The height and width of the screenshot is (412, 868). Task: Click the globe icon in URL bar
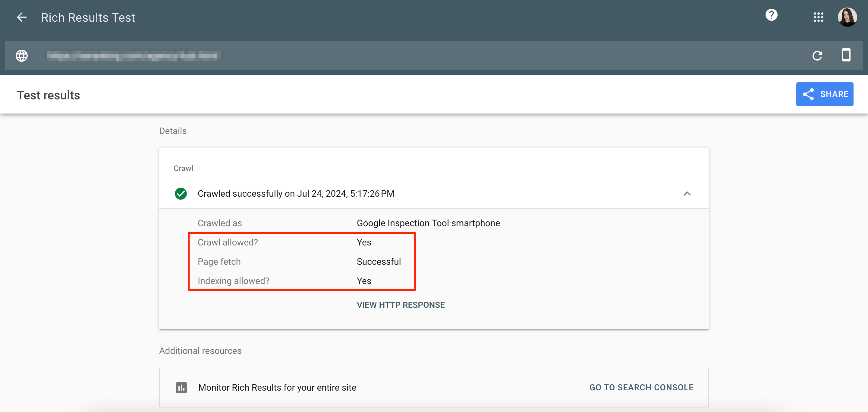tap(22, 55)
